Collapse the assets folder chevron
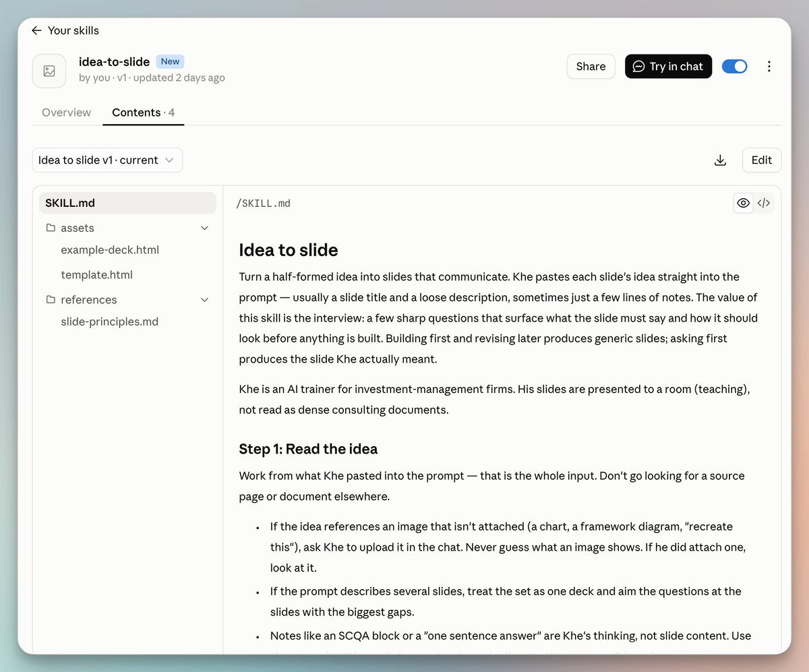Screen dimensions: 809x672 click(x=205, y=228)
